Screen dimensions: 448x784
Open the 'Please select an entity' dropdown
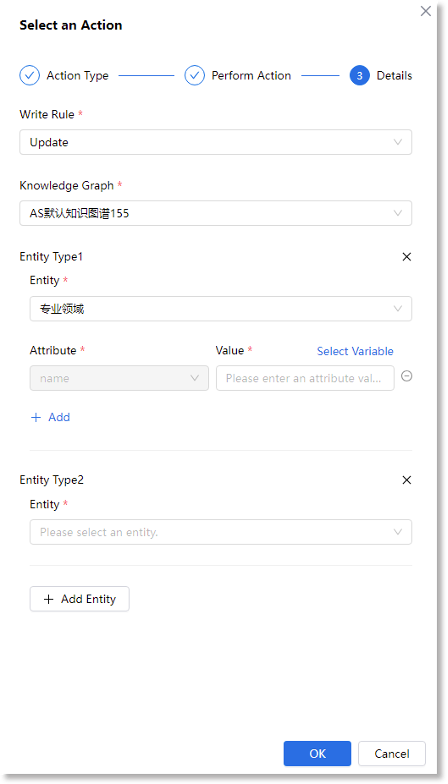click(x=220, y=532)
